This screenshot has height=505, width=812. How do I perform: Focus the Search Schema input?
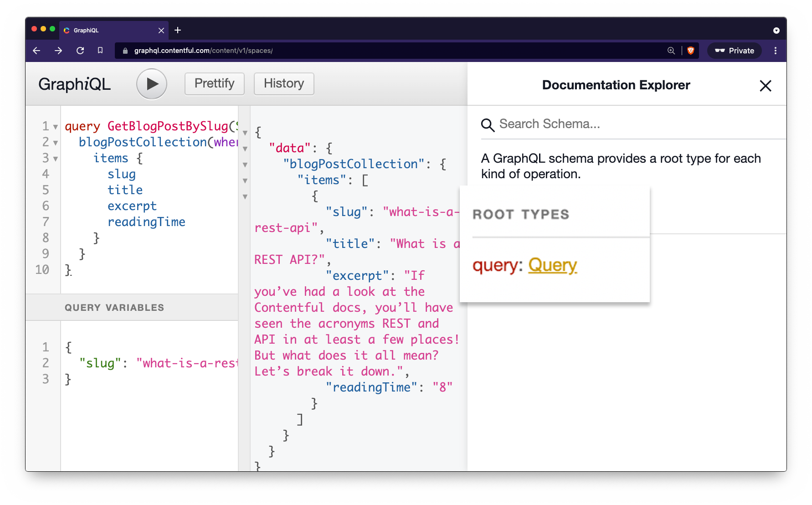[633, 124]
